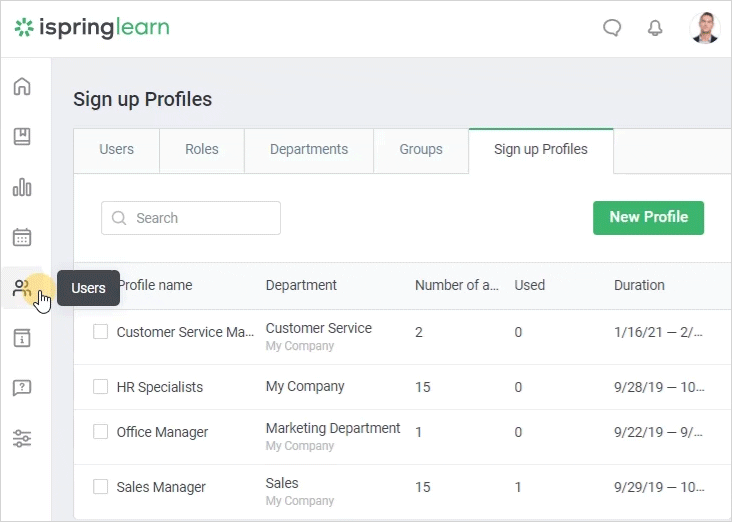Open the HR Specialists profile

(160, 387)
